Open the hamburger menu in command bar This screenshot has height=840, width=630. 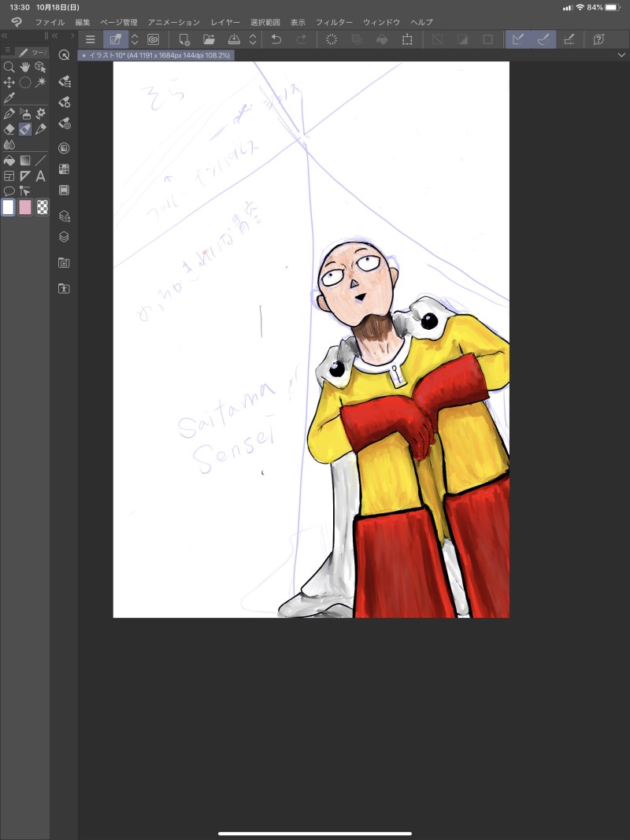click(x=90, y=39)
